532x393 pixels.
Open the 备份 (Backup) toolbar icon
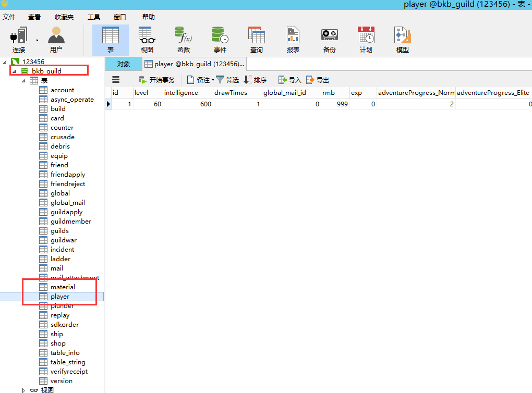(x=329, y=35)
